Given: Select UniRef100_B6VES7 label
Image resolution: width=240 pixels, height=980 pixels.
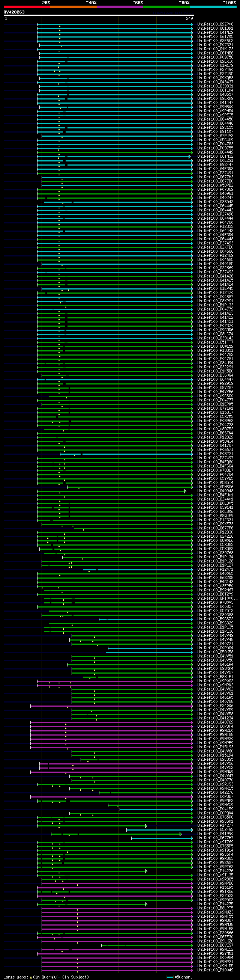Looking at the screenshot, I should tap(215, 945).
